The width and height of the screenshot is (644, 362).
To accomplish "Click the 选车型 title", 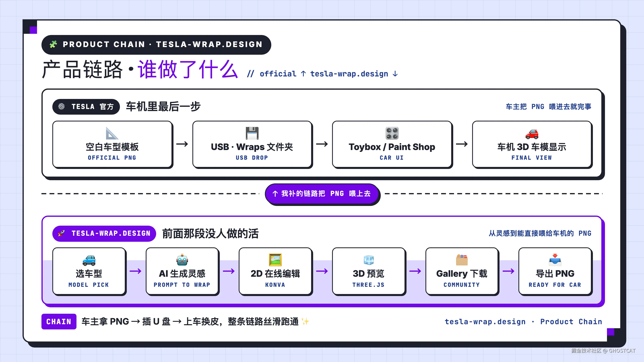I will click(x=89, y=274).
